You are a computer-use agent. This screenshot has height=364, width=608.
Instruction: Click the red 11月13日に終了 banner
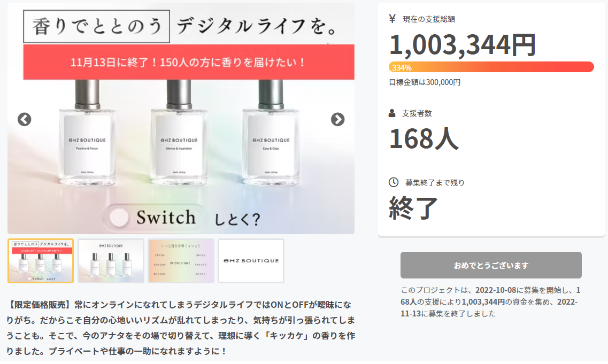point(188,62)
